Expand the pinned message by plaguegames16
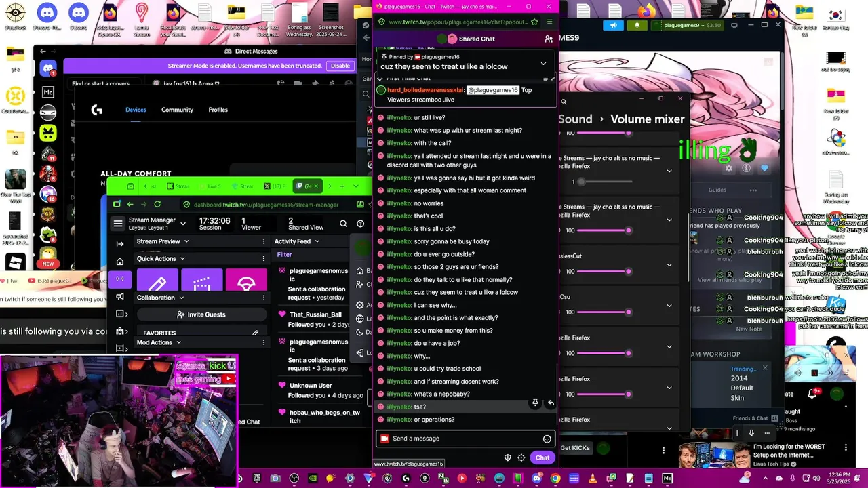 (x=543, y=64)
